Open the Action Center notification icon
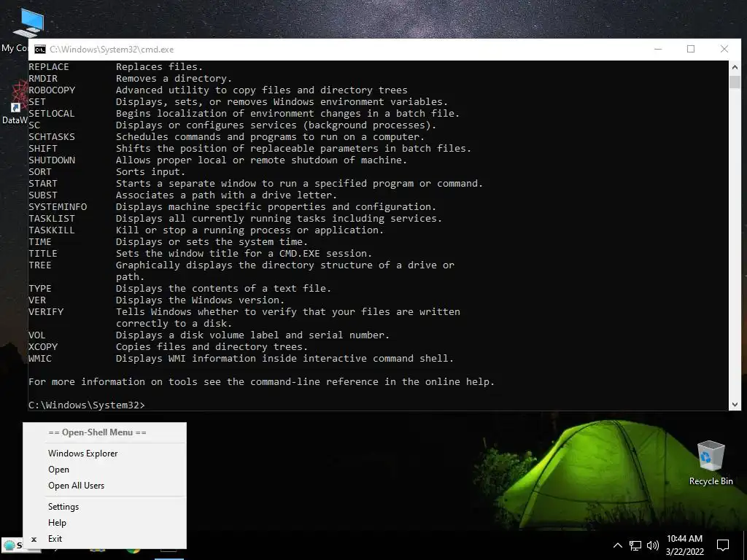This screenshot has height=560, width=747. [x=723, y=545]
